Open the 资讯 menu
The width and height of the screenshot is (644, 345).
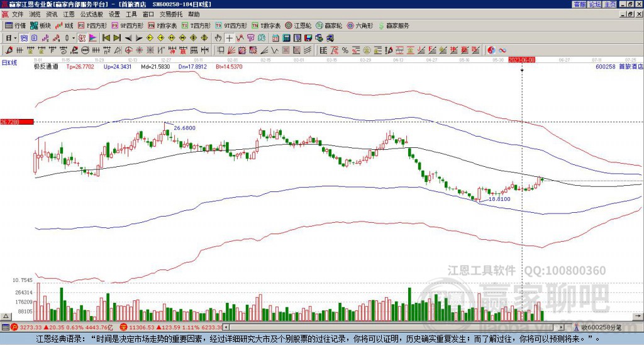52,14
